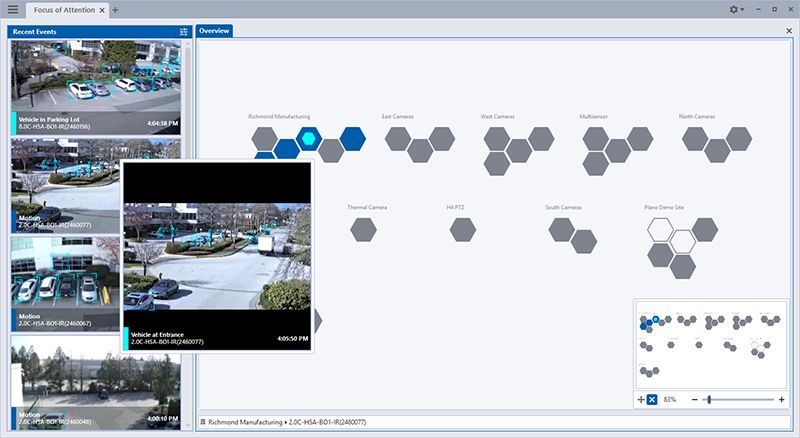Click the zoom out minus icon
Image resolution: width=800 pixels, height=438 pixels.
tap(693, 399)
